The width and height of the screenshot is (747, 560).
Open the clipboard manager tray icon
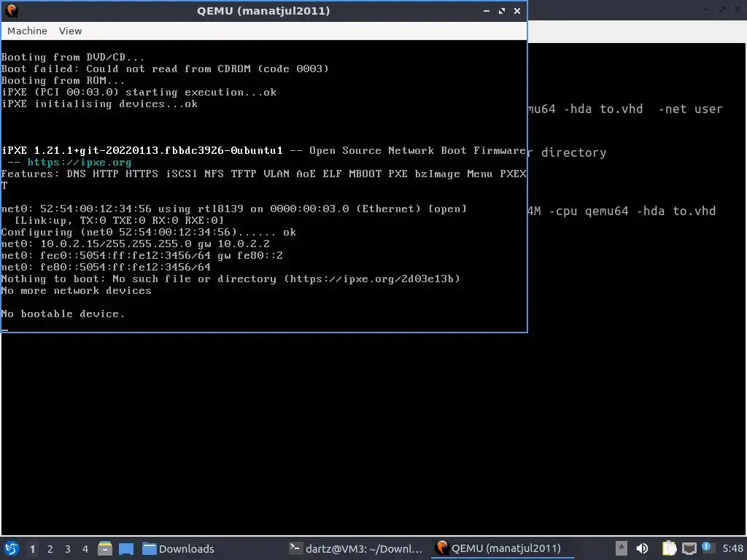[670, 548]
